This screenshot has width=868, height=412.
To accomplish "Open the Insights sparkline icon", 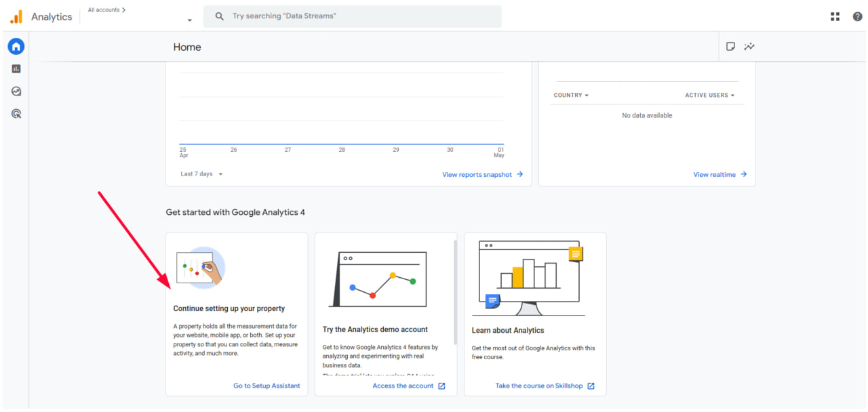I will (749, 47).
